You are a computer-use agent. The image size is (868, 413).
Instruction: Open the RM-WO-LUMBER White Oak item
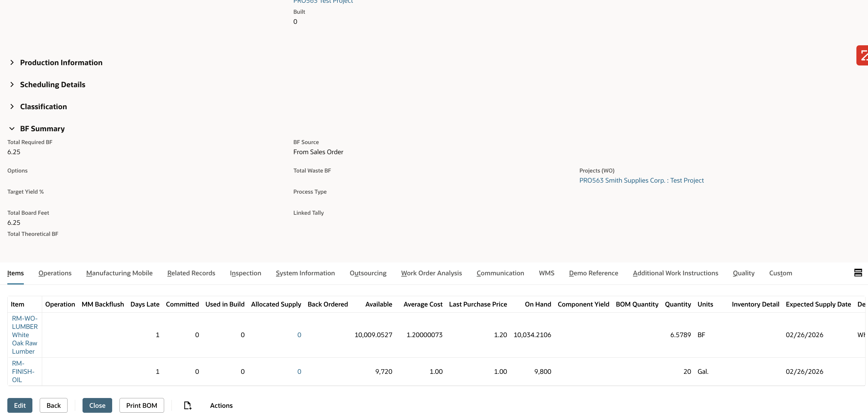pos(24,334)
